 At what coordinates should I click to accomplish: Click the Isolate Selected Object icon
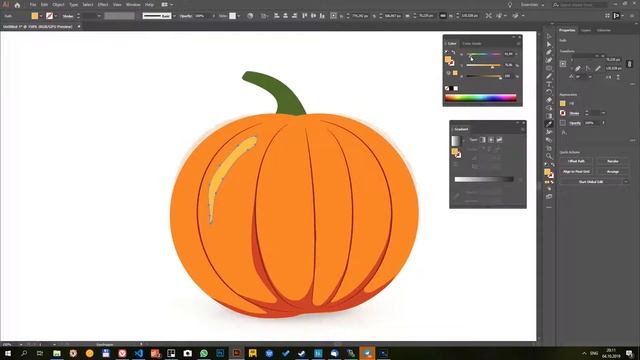pos(489,16)
